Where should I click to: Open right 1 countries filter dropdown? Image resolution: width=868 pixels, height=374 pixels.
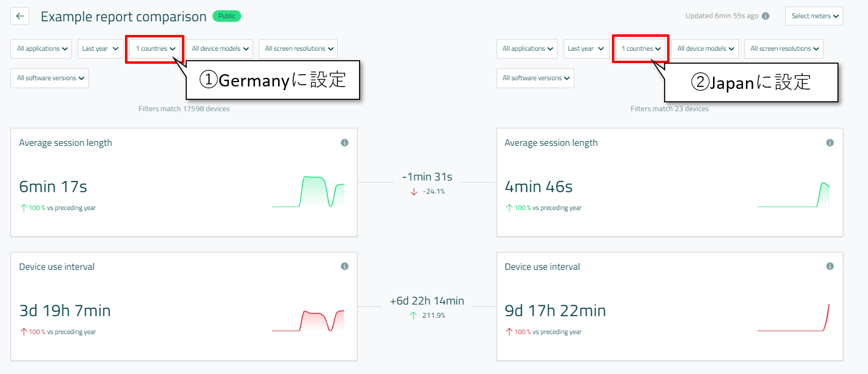point(641,49)
